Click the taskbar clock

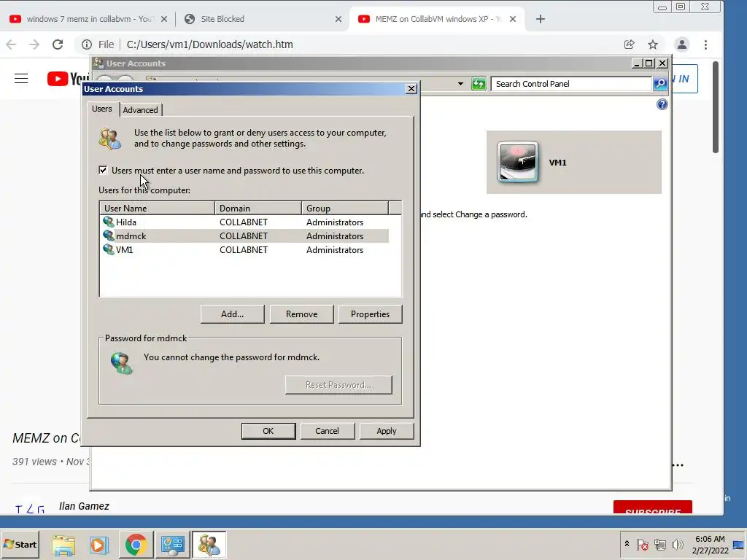pos(710,544)
